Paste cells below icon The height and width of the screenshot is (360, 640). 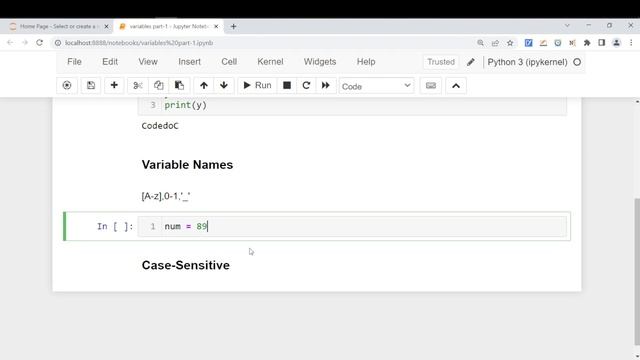(179, 86)
